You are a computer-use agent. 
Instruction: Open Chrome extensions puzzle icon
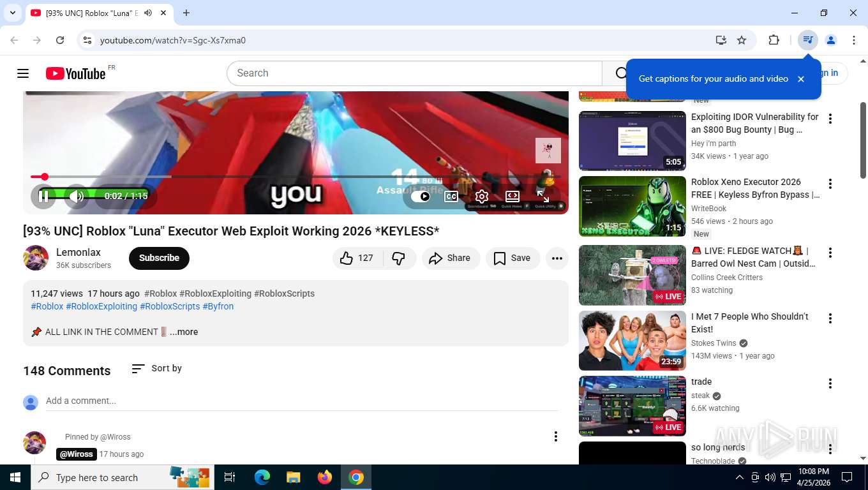click(774, 40)
